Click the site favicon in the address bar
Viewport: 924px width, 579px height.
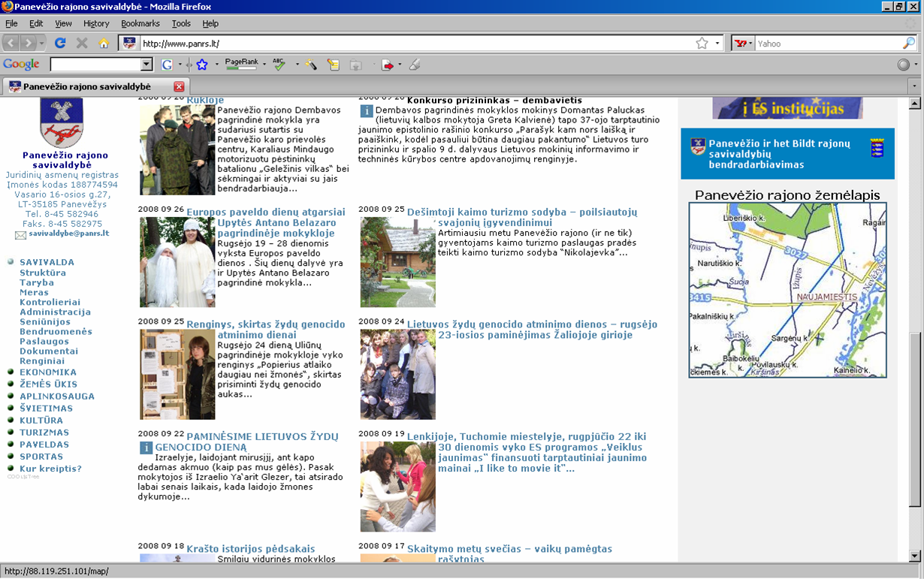click(129, 44)
